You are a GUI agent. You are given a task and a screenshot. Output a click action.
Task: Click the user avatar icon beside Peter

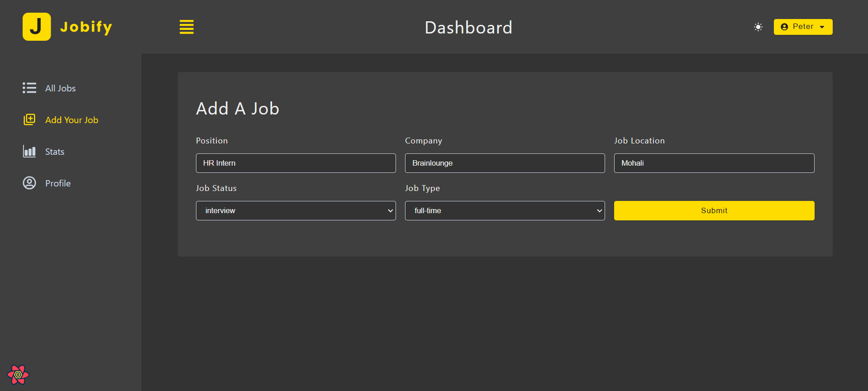[784, 27]
